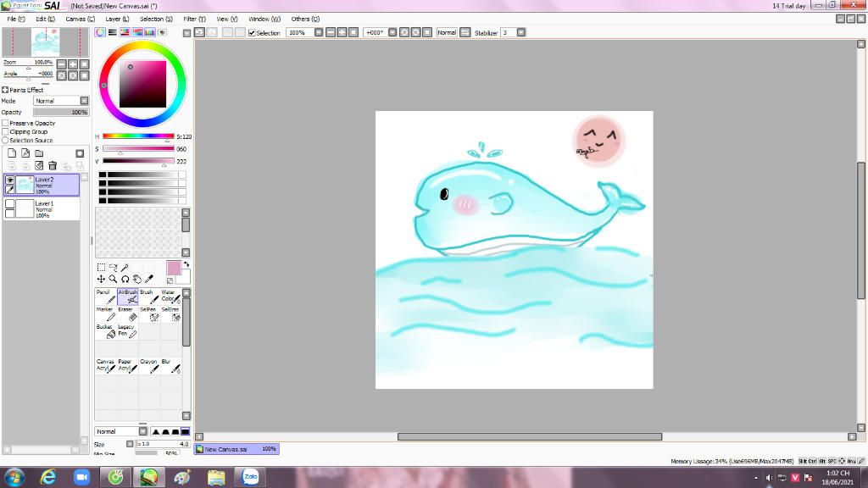The width and height of the screenshot is (868, 488).
Task: Open the Filter menu
Action: (194, 19)
